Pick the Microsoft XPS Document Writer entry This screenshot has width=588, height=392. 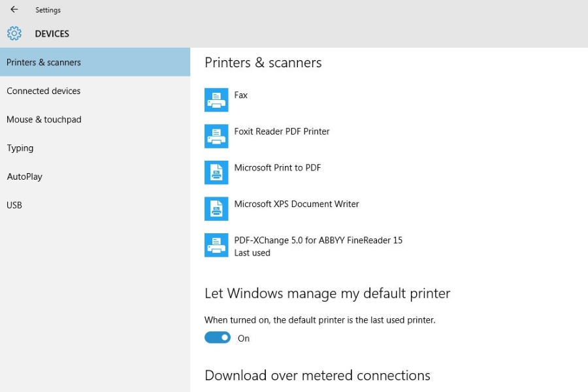pos(297,204)
